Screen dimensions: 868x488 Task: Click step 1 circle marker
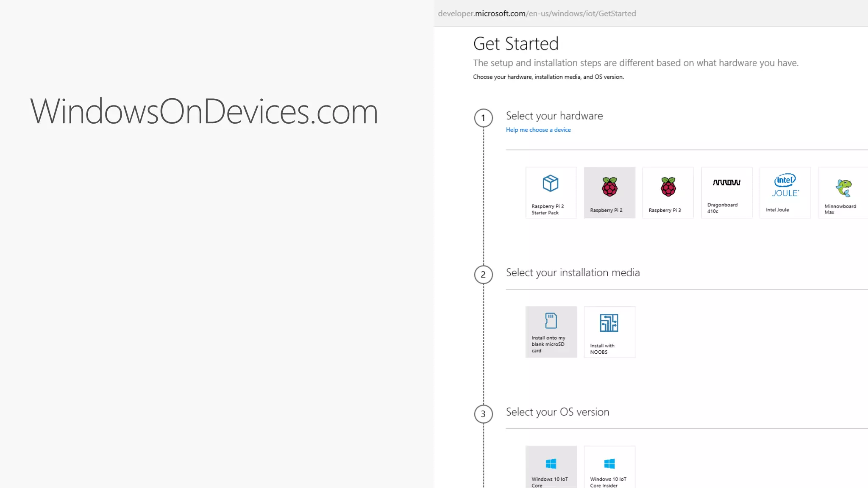click(483, 118)
